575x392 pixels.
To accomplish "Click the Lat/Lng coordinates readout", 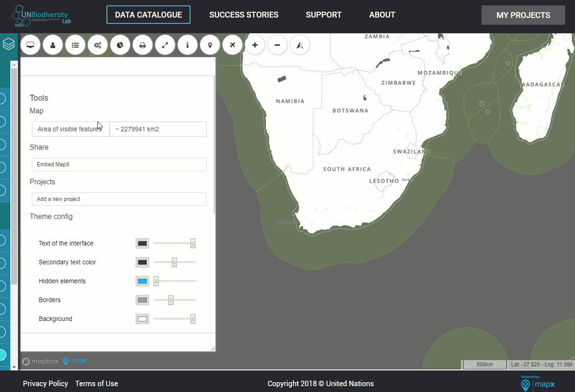I will point(541,365).
